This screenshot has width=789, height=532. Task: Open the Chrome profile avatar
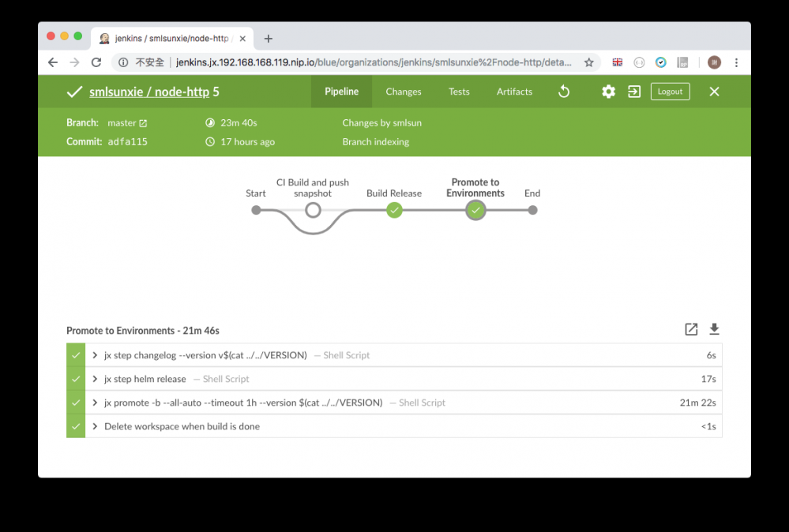click(x=714, y=62)
